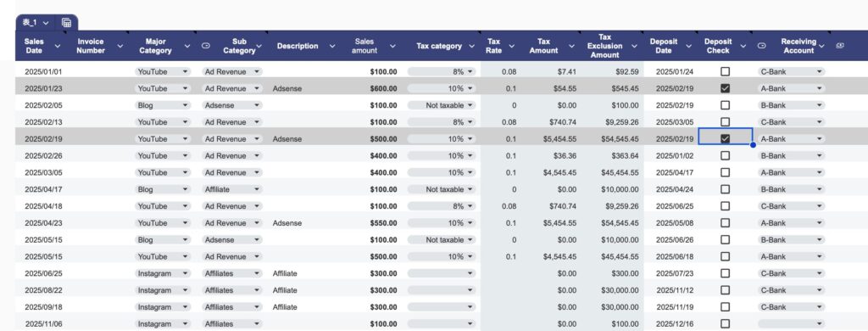The height and width of the screenshot is (331, 868).
Task: Click the Tax Exclusion Amount header
Action: [604, 46]
